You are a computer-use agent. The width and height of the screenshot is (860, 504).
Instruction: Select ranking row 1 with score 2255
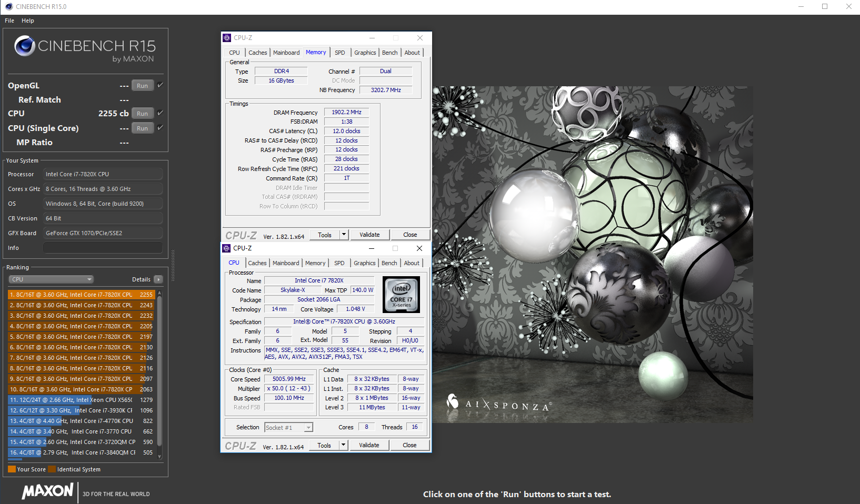click(81, 295)
